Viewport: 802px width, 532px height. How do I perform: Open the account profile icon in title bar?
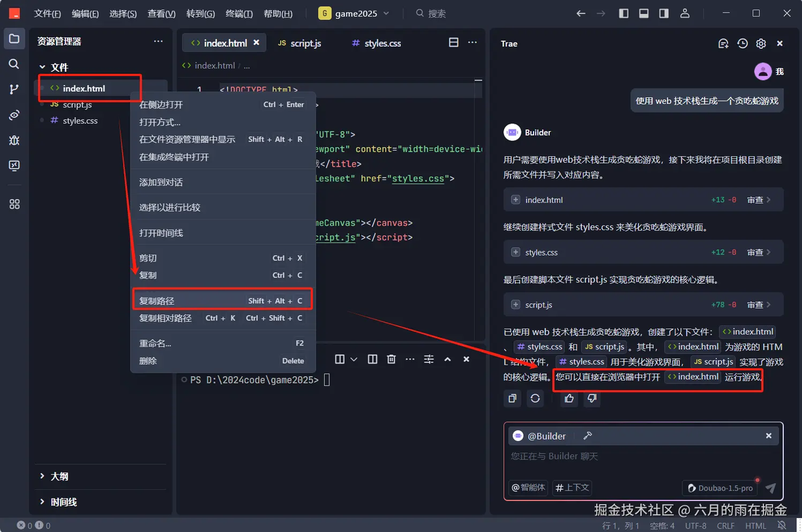tap(685, 13)
